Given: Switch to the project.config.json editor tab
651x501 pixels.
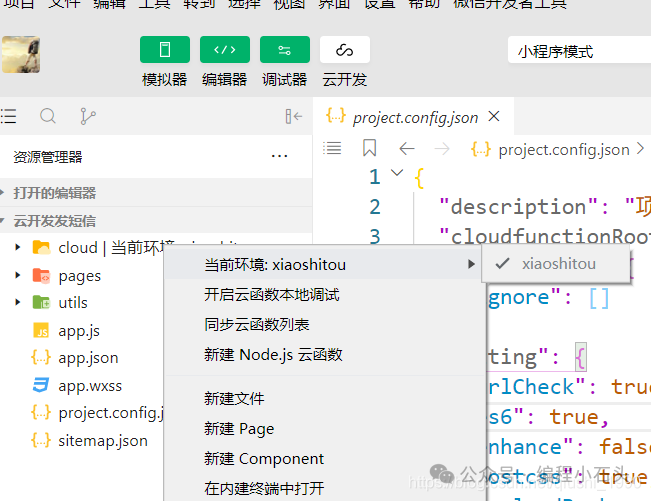Looking at the screenshot, I should [x=415, y=117].
